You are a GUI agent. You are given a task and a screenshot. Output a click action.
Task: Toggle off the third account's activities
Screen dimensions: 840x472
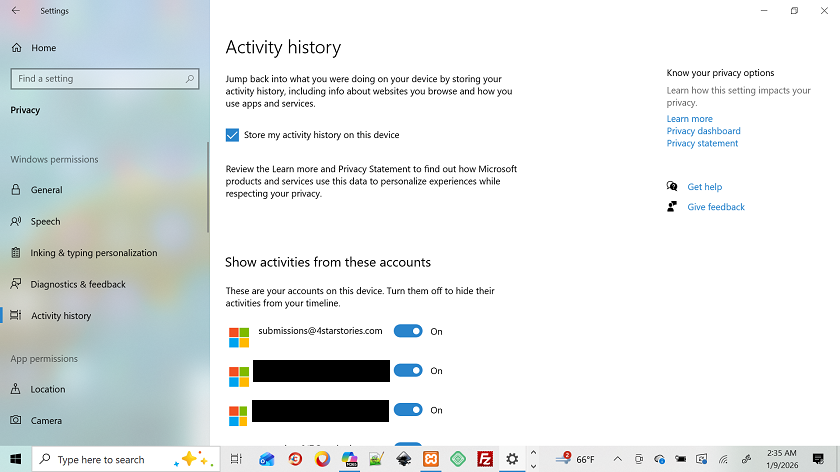coord(408,410)
